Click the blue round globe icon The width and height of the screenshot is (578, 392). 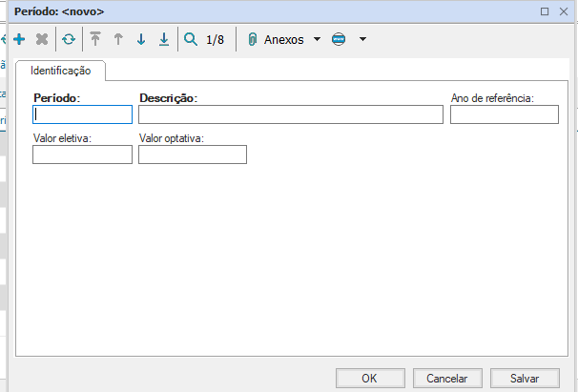coord(339,40)
